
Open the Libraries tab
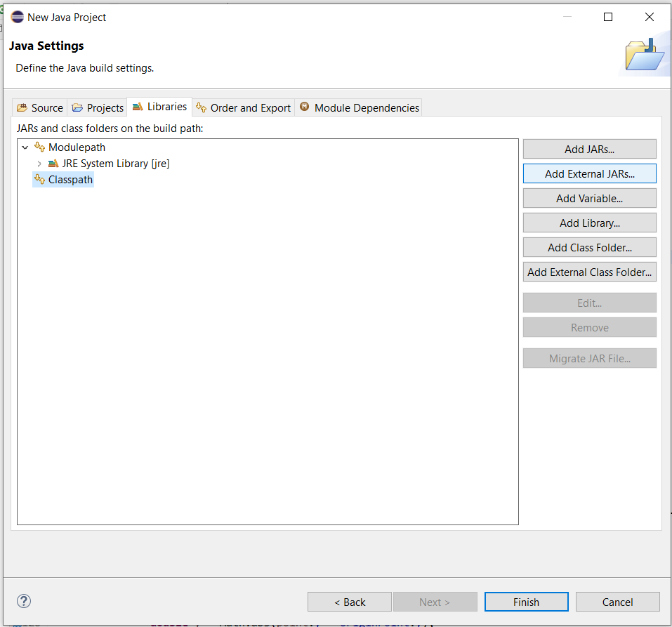coord(159,107)
